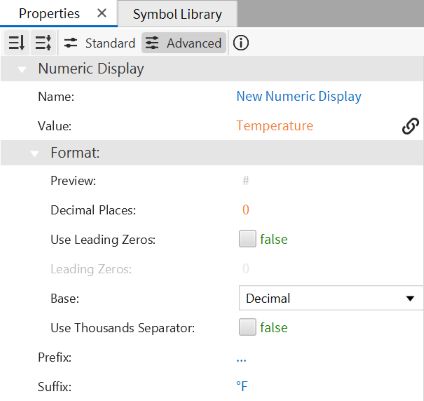Click the link icon beside Temperature value
This screenshot has width=424, height=401.
(410, 126)
